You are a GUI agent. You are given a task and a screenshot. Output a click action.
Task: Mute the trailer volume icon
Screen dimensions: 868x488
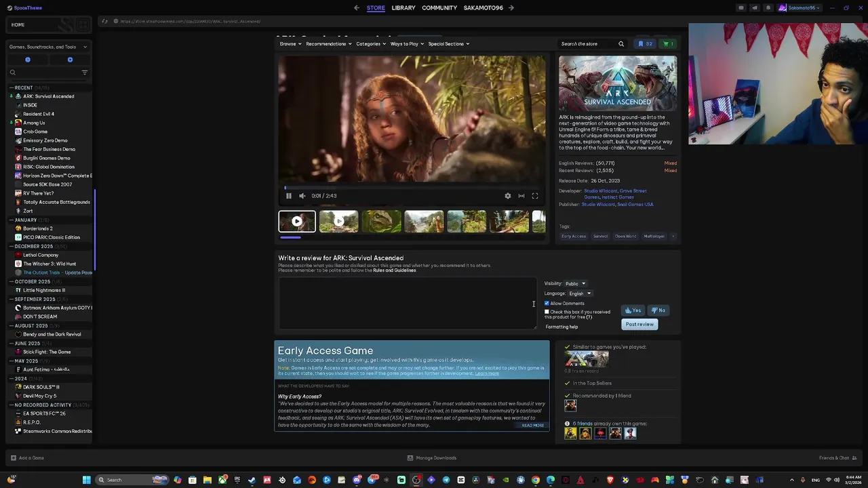(x=302, y=196)
